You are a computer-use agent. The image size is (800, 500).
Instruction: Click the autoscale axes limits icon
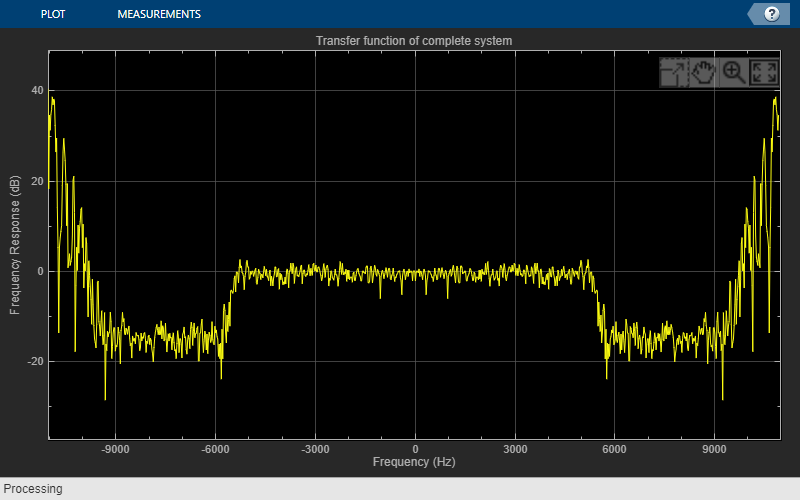tap(674, 72)
